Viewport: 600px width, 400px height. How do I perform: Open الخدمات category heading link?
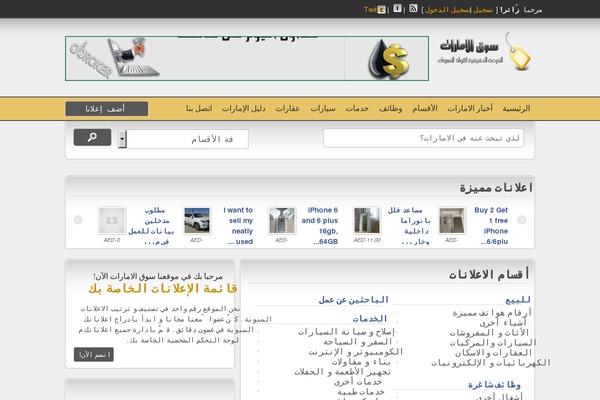pos(370,318)
